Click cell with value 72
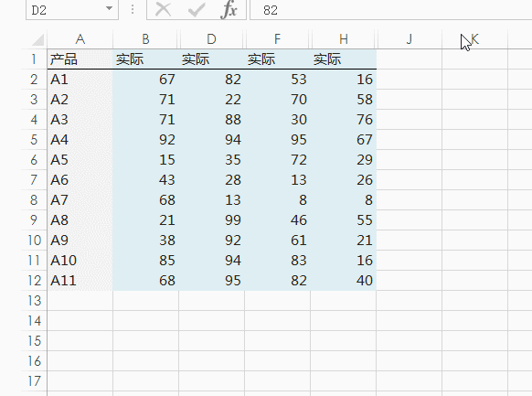The height and width of the screenshot is (396, 532). coord(277,160)
